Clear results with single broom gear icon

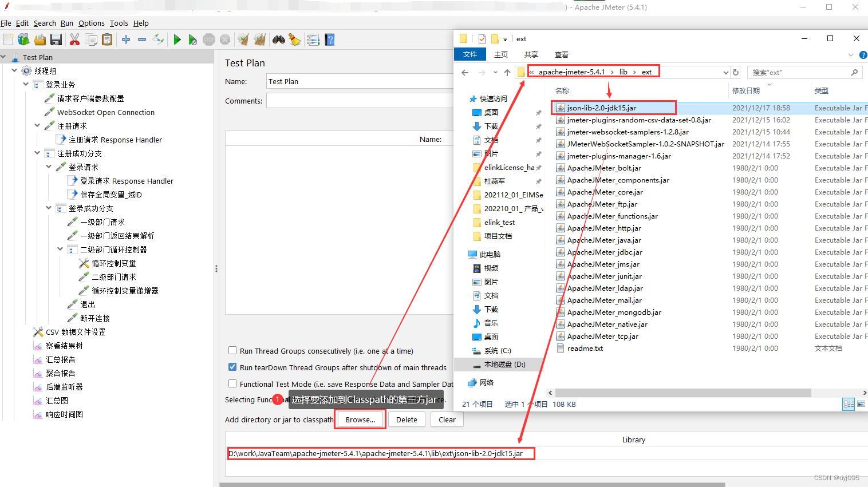click(243, 39)
